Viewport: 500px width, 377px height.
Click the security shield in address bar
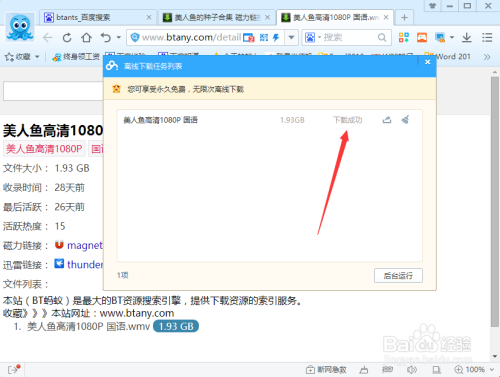pos(135,37)
